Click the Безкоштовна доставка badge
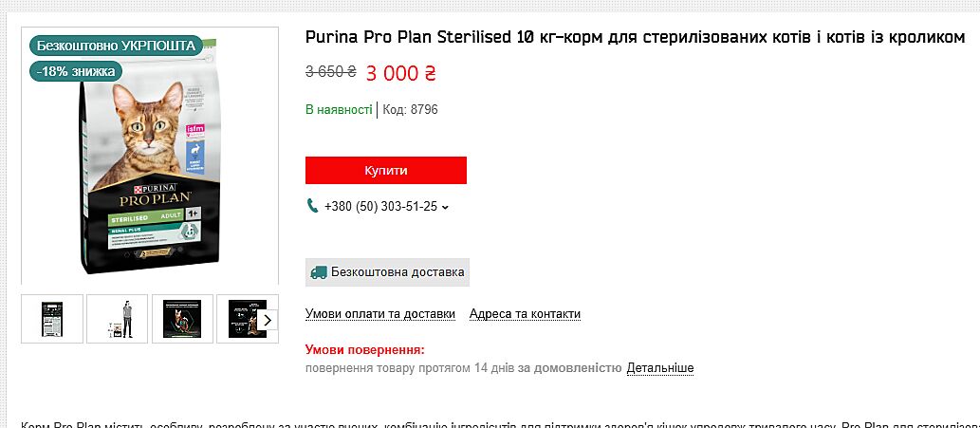This screenshot has width=980, height=428. point(387,272)
